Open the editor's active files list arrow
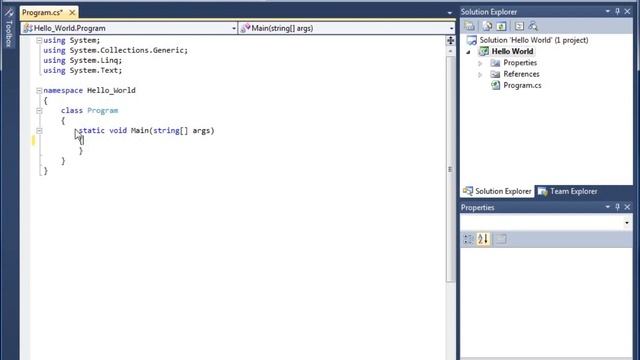This screenshot has height=360, width=640. click(449, 13)
